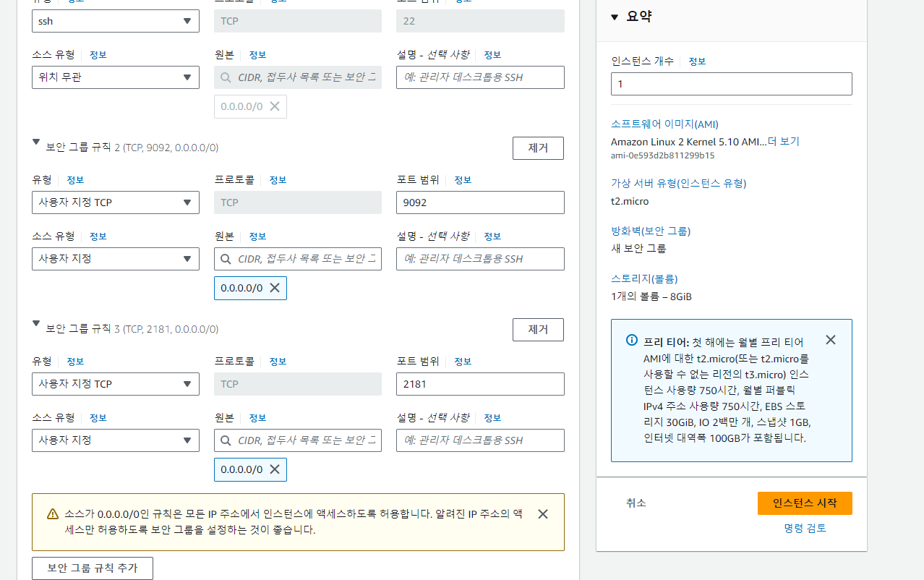Click the yellow warning triangle icon
Viewport: 924px width, 580px height.
click(53, 514)
